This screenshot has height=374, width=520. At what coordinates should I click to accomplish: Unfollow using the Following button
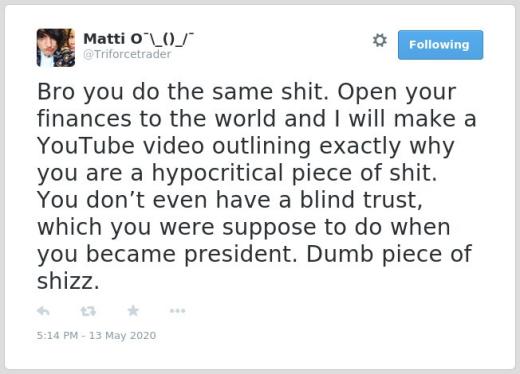point(440,45)
